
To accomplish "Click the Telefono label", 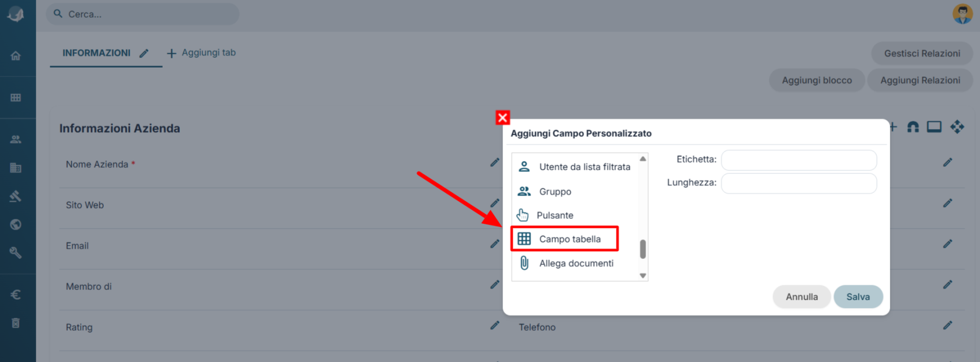I will pos(537,328).
